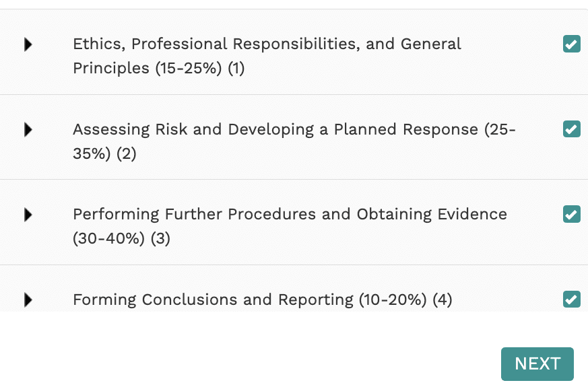Expand the Forming Conclusions and Reporting arrow
The image size is (588, 389).
pyautogui.click(x=28, y=299)
